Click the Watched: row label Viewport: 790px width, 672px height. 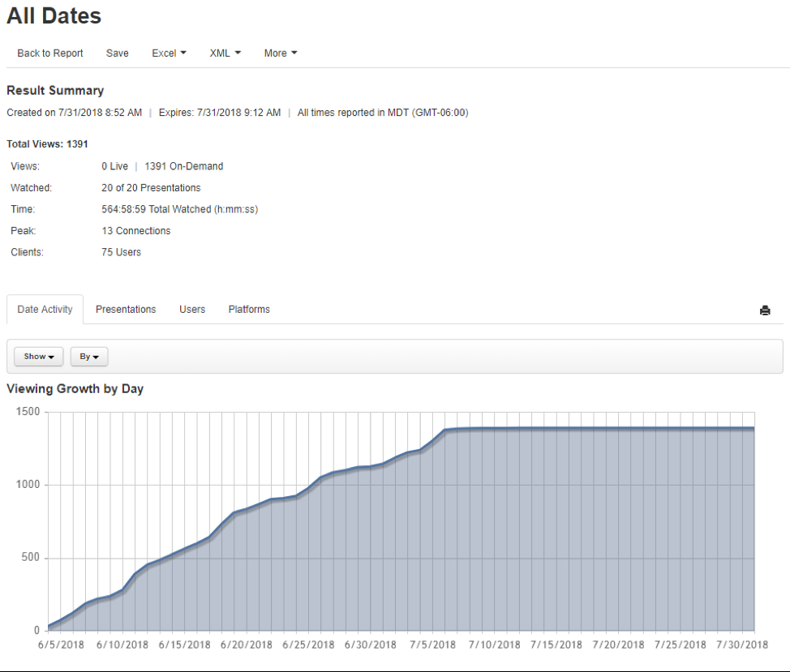point(32,188)
